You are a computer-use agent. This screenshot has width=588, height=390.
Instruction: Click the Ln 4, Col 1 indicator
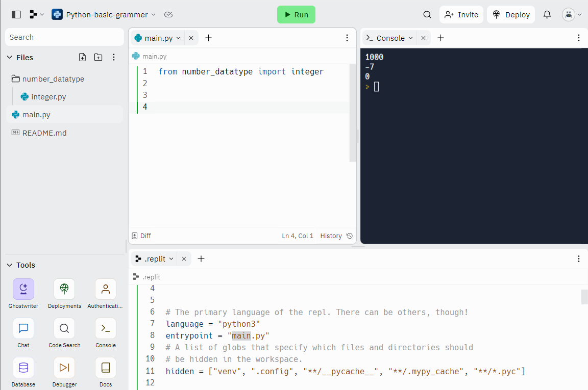298,236
